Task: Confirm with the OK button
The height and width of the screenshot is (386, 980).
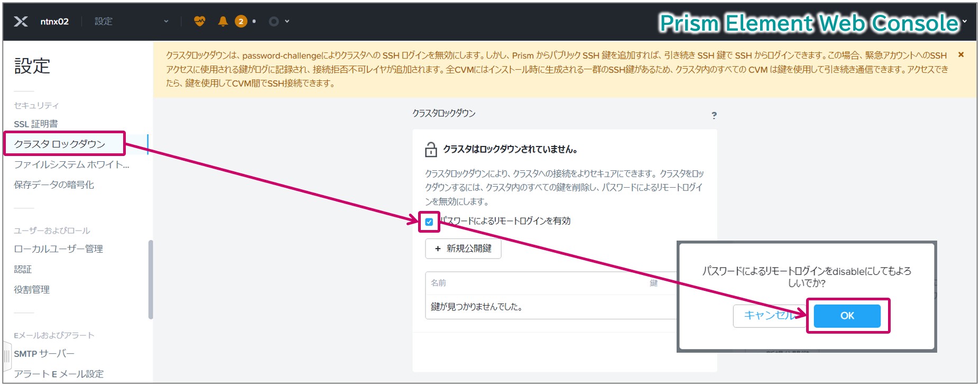Action: coord(847,316)
